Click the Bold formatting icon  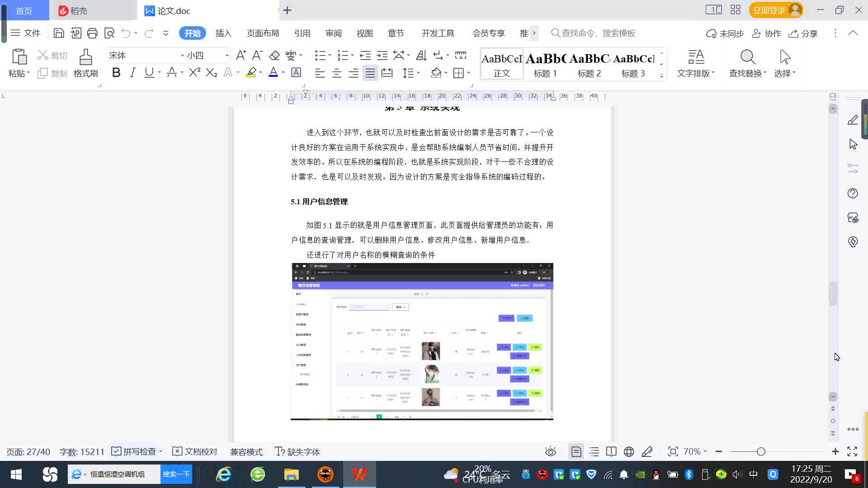pos(116,73)
